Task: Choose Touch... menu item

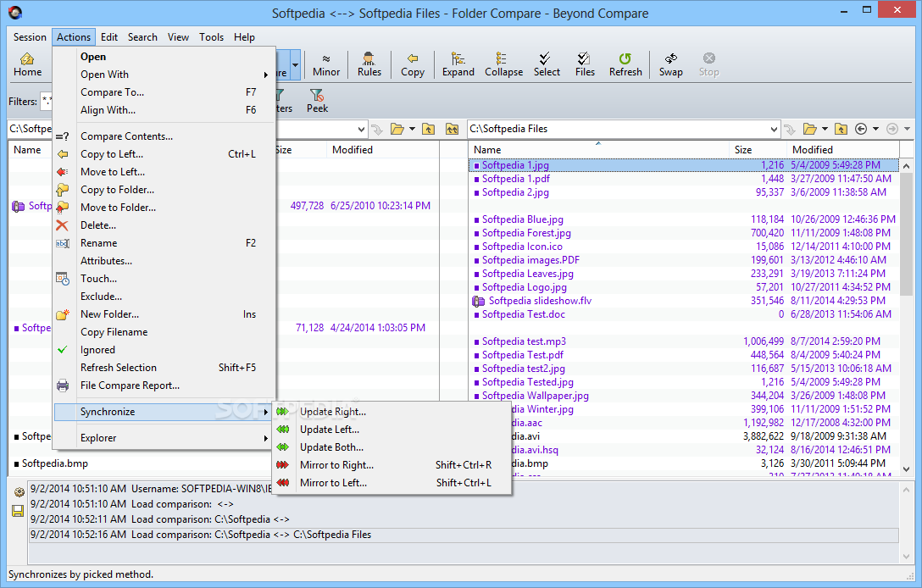Action: tap(164, 279)
